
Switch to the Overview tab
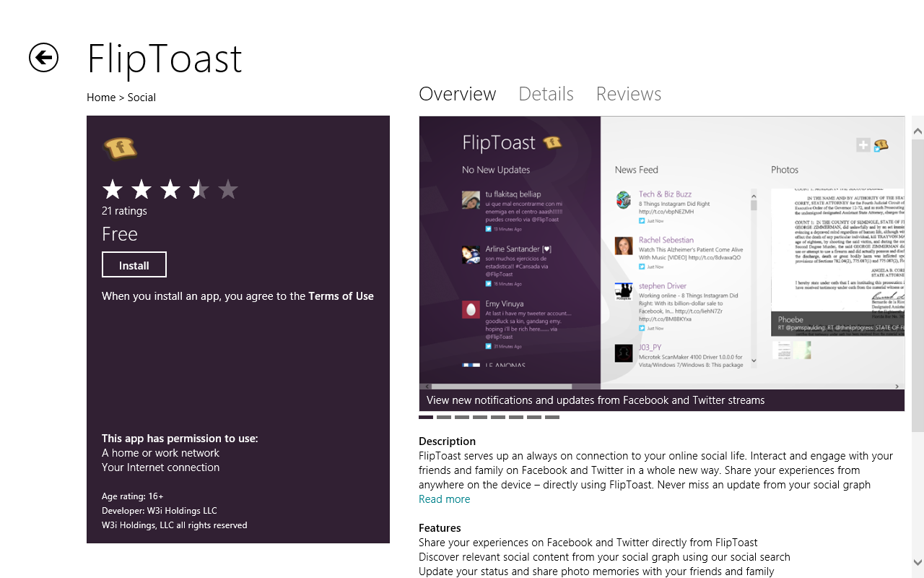[x=458, y=94]
